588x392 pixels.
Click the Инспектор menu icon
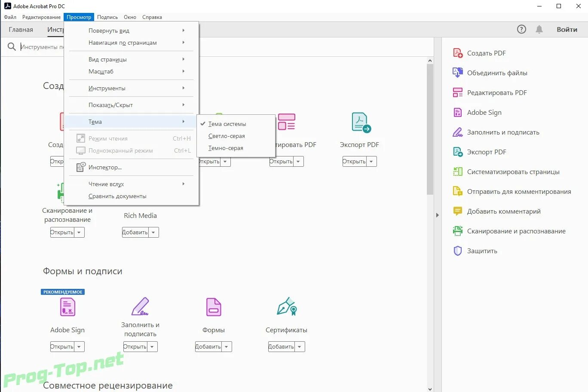(81, 167)
